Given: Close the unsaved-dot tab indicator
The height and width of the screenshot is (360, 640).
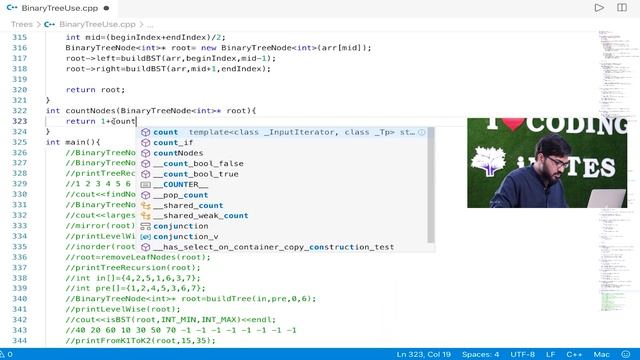Looking at the screenshot, I should [107, 8].
